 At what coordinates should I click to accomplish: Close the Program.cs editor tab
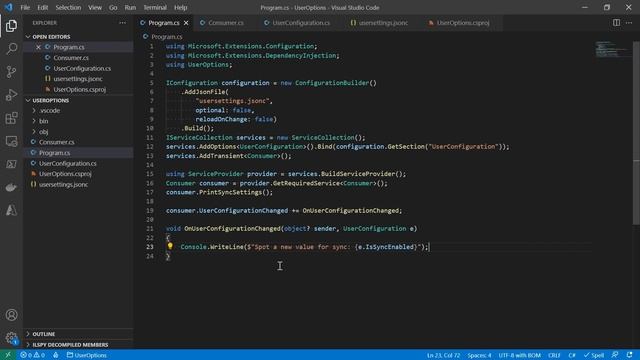tap(186, 23)
